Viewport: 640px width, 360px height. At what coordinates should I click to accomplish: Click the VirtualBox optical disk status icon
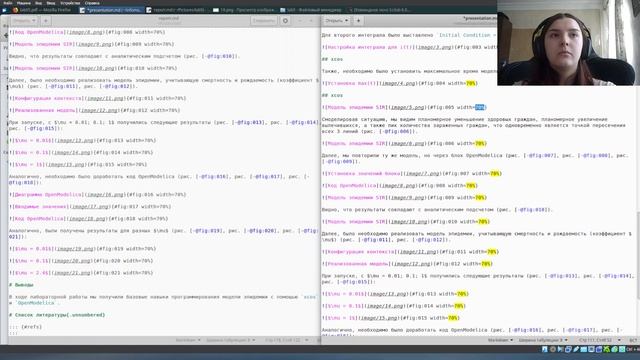pos(553,349)
